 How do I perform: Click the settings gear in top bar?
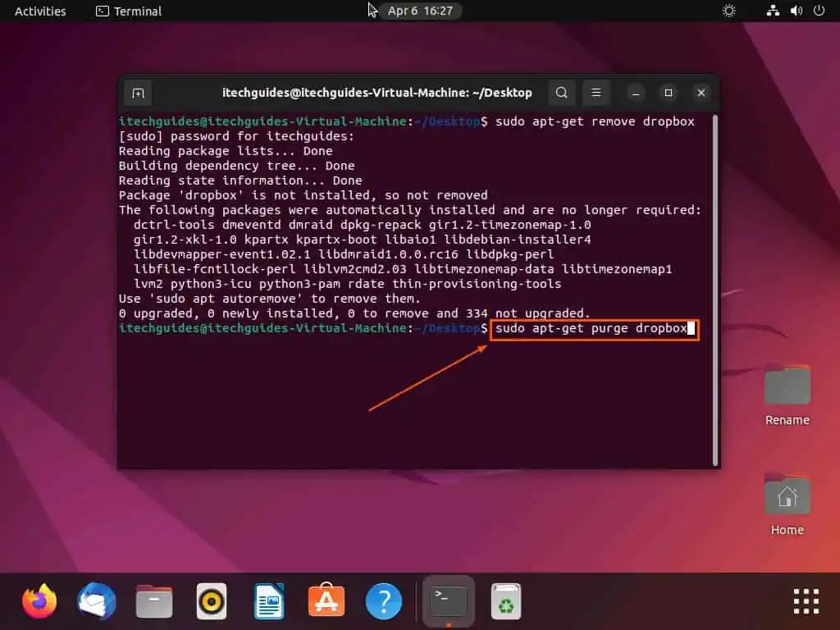pyautogui.click(x=728, y=11)
